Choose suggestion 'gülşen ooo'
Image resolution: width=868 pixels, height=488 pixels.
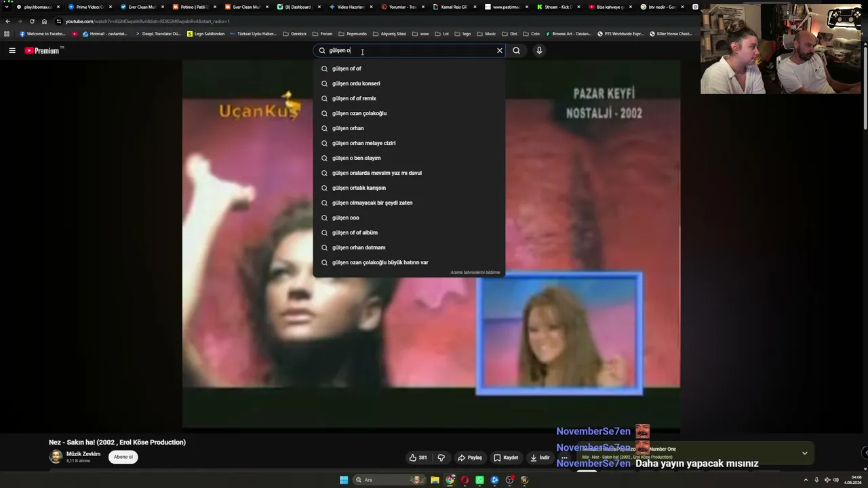tap(409, 218)
